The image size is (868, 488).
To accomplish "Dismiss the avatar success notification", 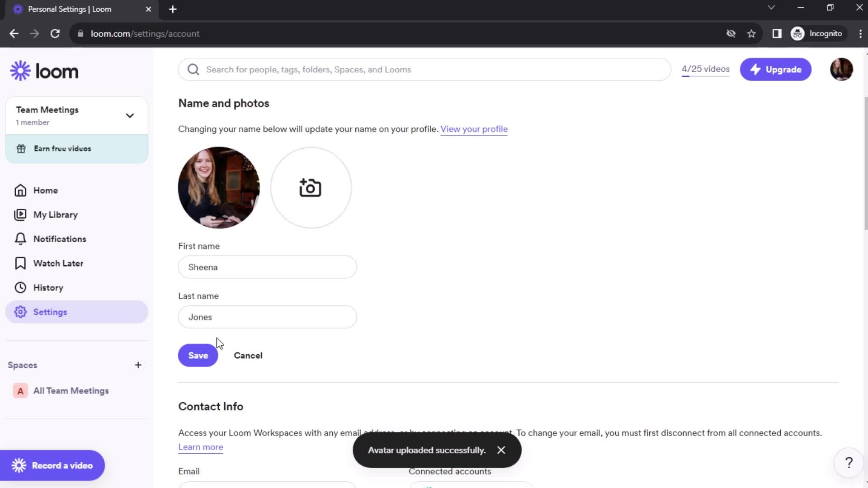I will (x=501, y=450).
